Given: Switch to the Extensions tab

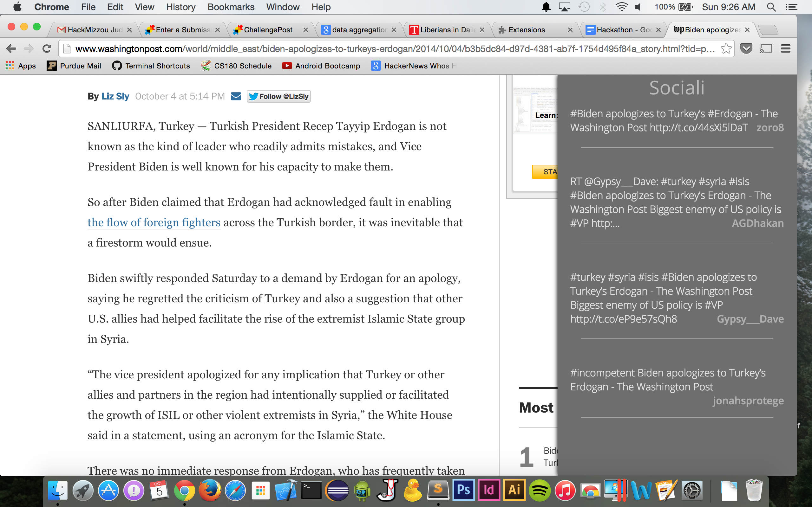Looking at the screenshot, I should [527, 30].
